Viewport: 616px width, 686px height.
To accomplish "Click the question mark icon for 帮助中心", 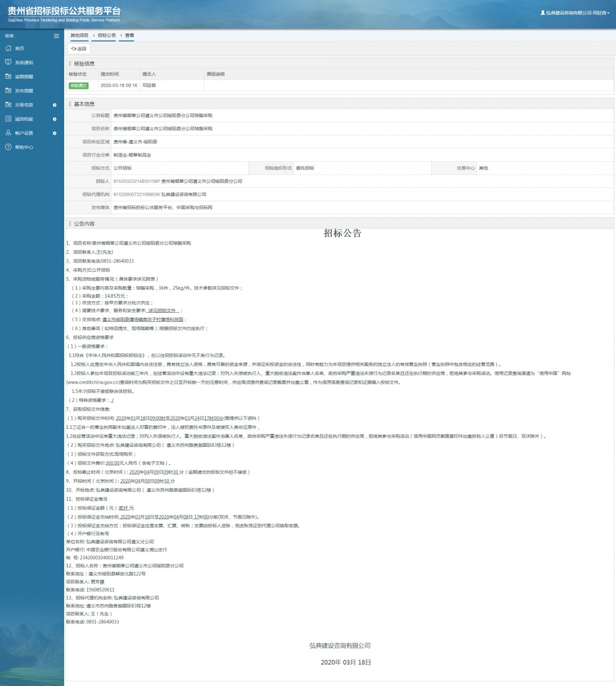I will [8, 147].
